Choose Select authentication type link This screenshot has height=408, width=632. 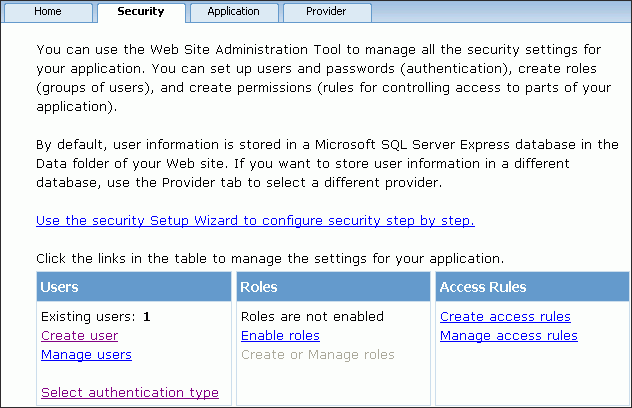[x=129, y=392]
